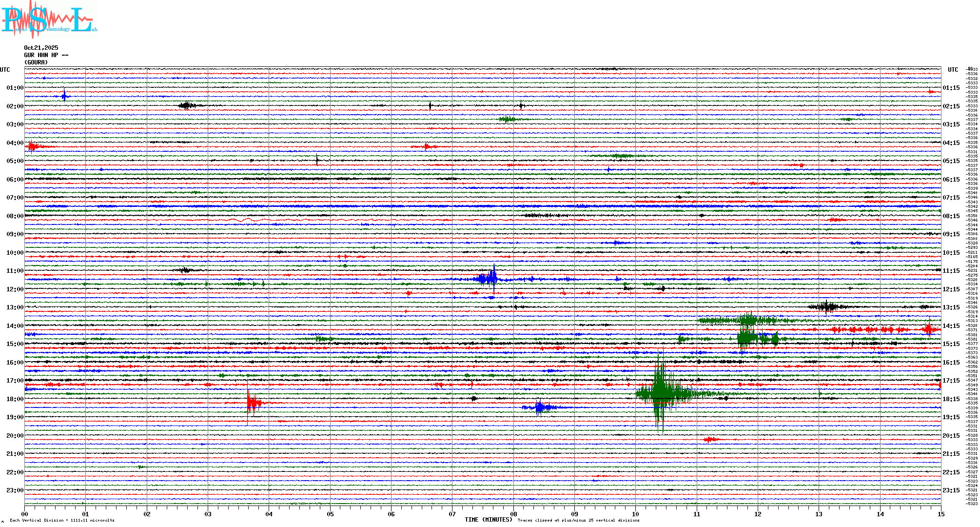Select the GUR HHN HP station text
Image resolution: width=980 pixels, height=527 pixels.
pyautogui.click(x=46, y=55)
